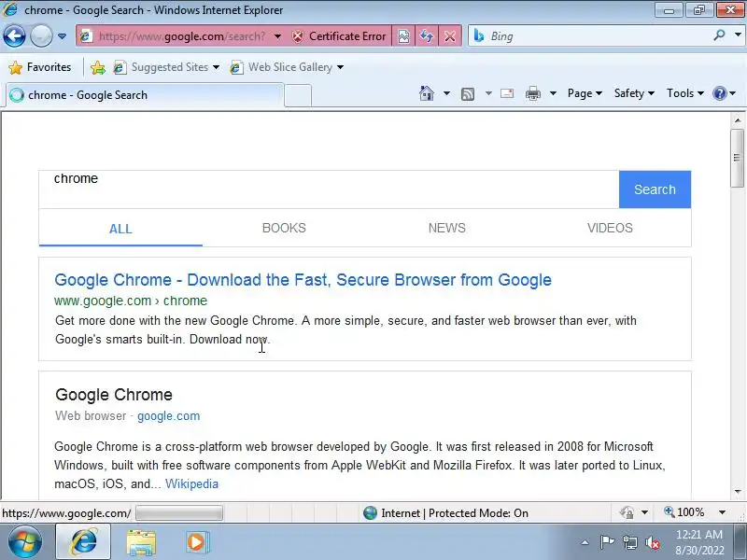Viewport: 747px width, 560px height.
Task: Expand the Home button dropdown arrow
Action: click(446, 93)
